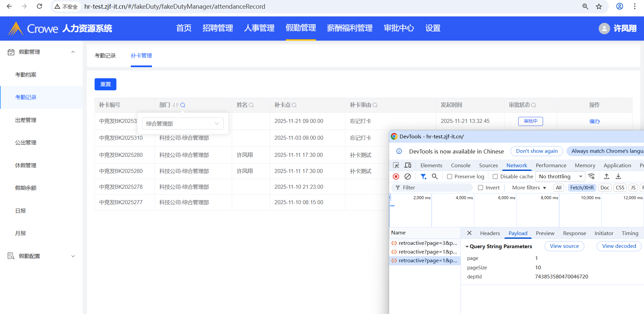The width and height of the screenshot is (644, 314).
Task: Collapse the 假勤管理 sidebar section
Action: click(x=73, y=52)
